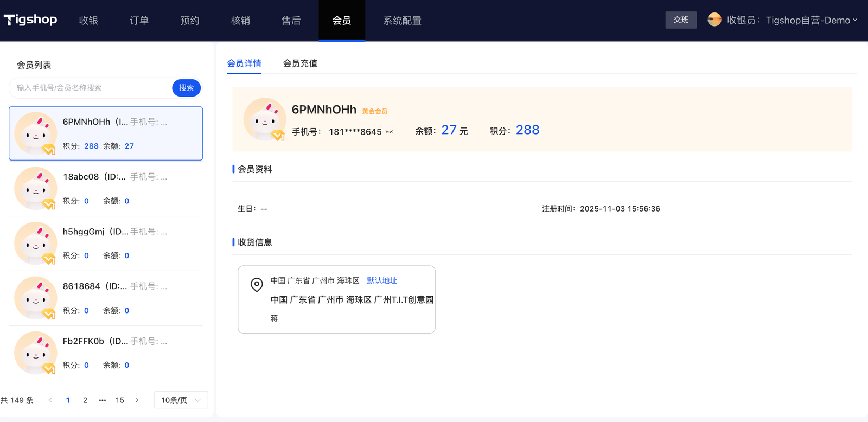Expand the cashier account dropdown menu
Viewport: 868px width, 422px height.
click(x=855, y=20)
